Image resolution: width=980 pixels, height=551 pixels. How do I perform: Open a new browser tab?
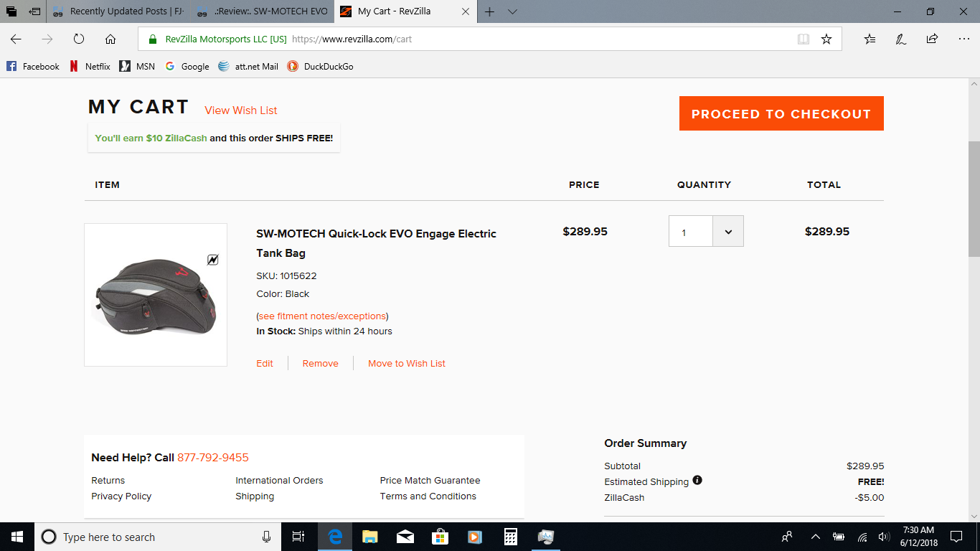(x=490, y=11)
